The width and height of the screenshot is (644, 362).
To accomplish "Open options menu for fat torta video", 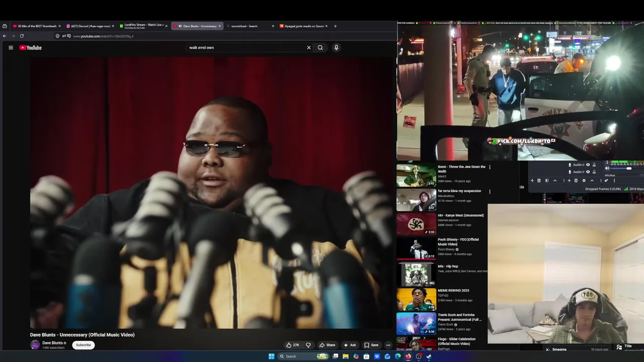I will (x=490, y=191).
